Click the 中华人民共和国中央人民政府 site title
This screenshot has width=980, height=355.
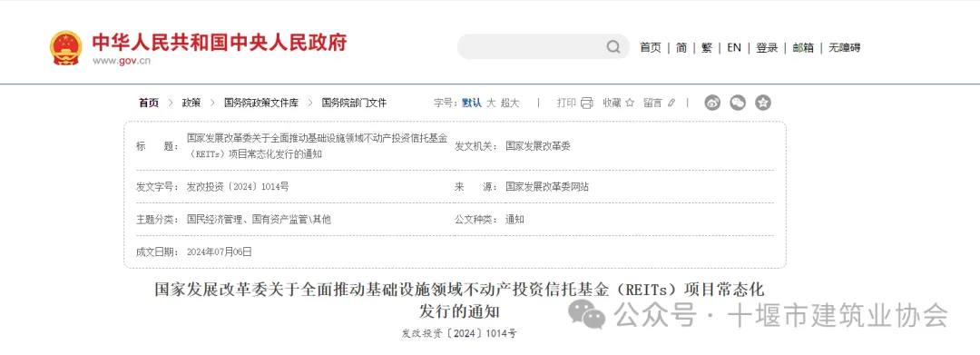[220, 43]
